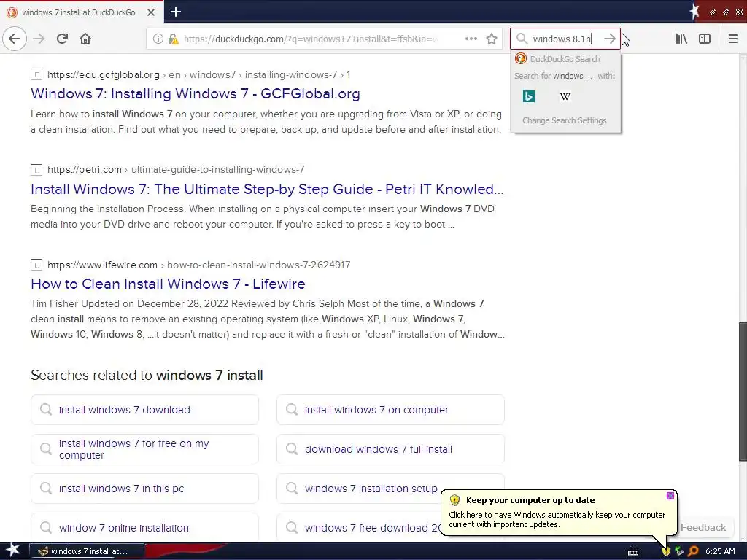Open the Firefox home page
The height and width of the screenshot is (560, 747).
[85, 39]
